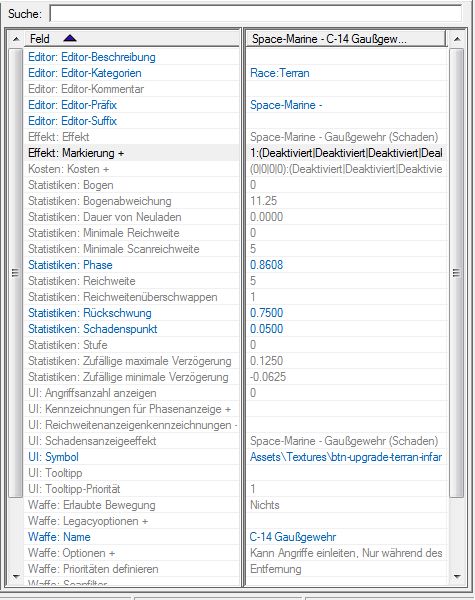Expand Waffe: Legacyoptionen + field
Screen dimensions: 475x600
click(x=132, y=521)
